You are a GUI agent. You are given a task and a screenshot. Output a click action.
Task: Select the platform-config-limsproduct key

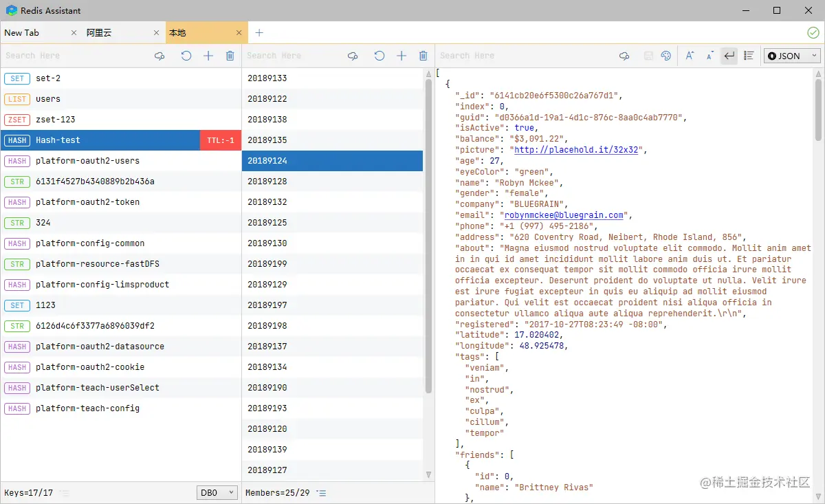click(120, 285)
